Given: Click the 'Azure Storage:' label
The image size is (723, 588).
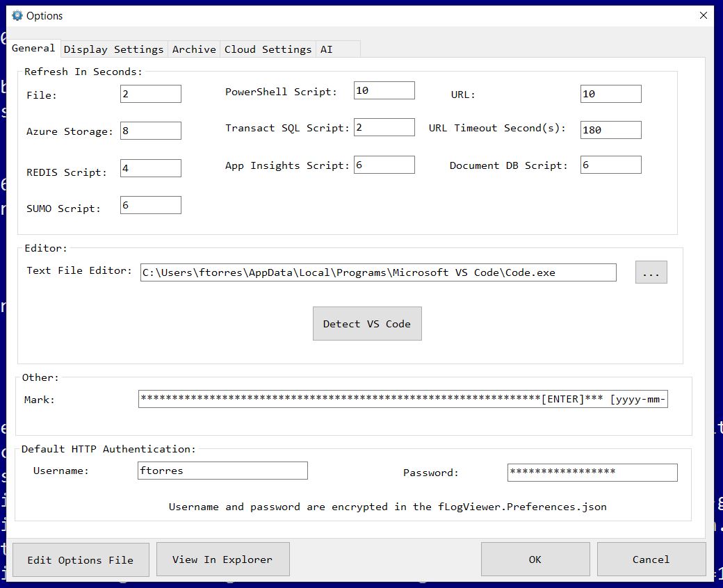Looking at the screenshot, I should point(70,131).
